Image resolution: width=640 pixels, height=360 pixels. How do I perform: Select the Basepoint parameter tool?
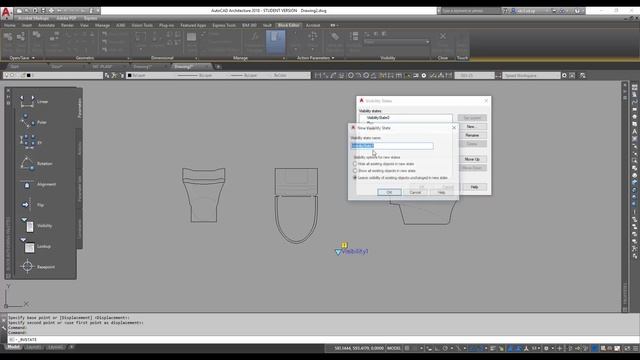(38, 267)
